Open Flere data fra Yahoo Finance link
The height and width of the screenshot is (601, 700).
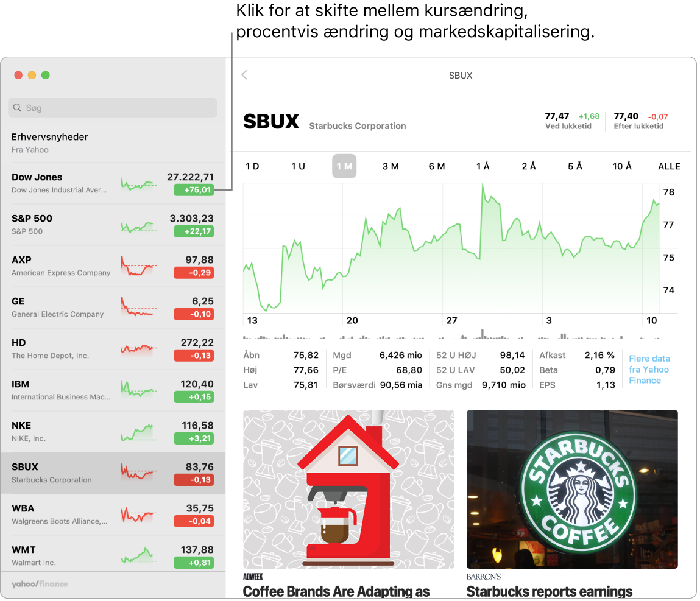(649, 370)
